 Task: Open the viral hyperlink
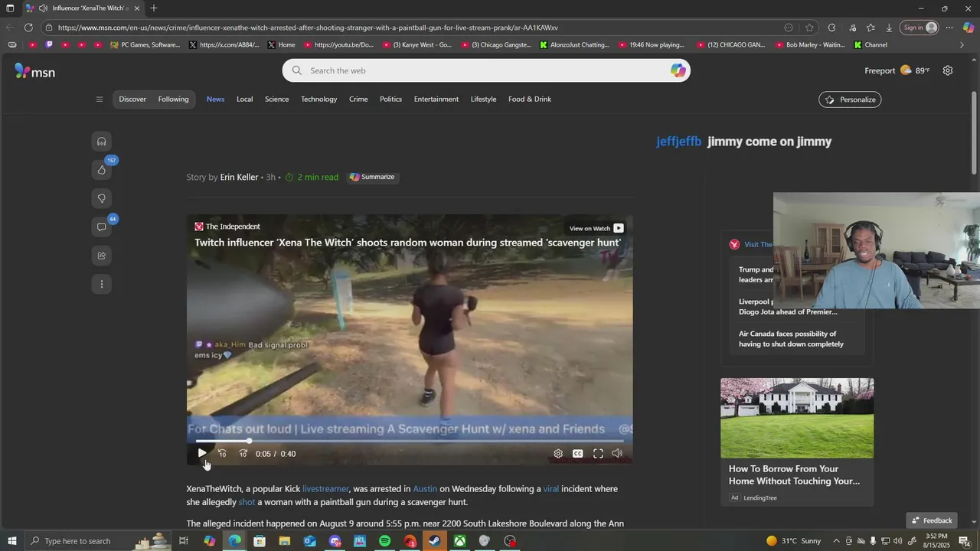[551, 489]
